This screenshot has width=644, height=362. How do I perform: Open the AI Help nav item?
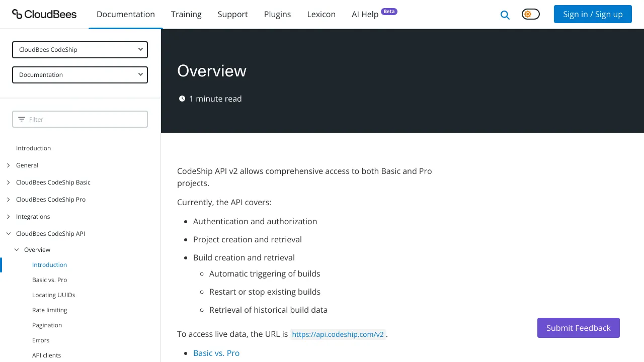pos(365,14)
